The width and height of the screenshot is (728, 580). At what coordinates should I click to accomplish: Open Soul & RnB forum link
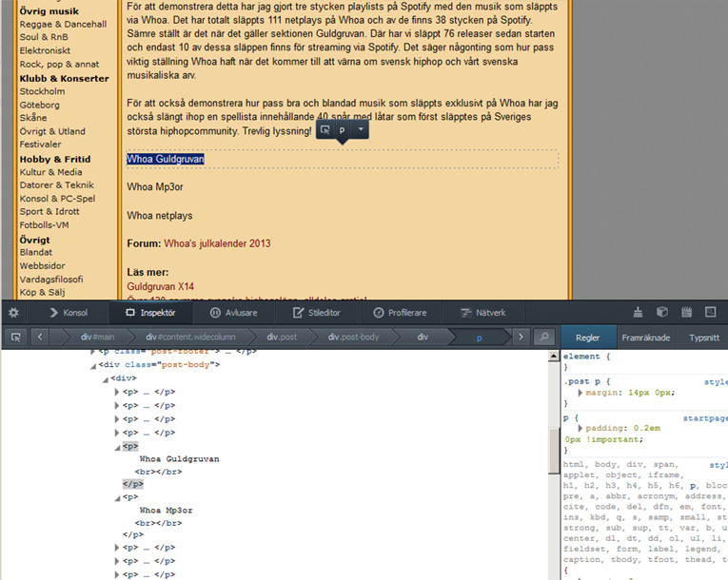pos(44,37)
